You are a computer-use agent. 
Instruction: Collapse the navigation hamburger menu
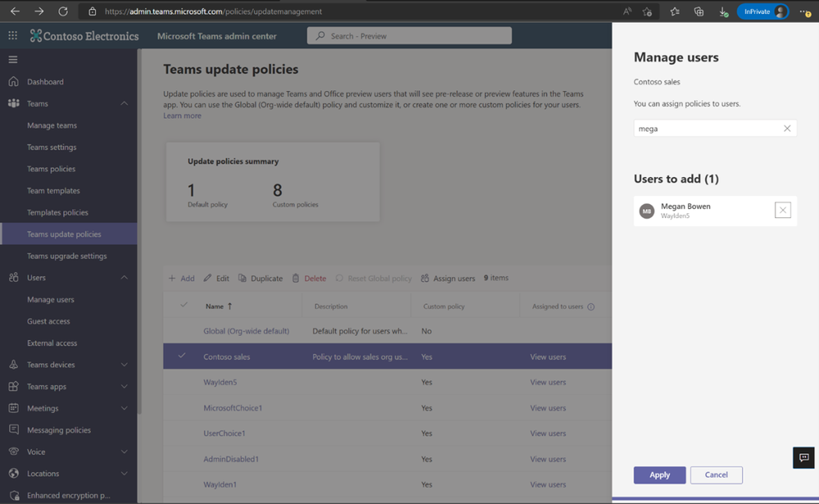(x=13, y=60)
